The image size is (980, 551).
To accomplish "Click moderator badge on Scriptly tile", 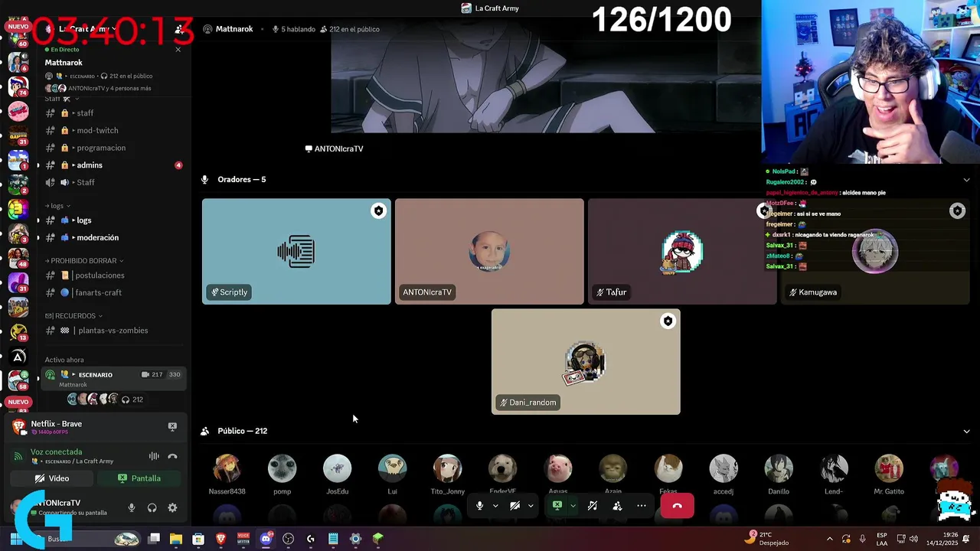I will [378, 211].
